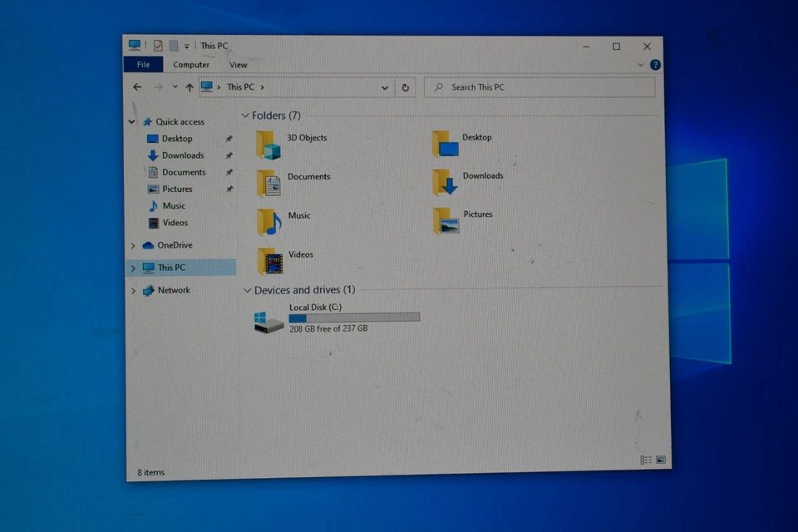Open the Downloads folder icon in Folders
The image size is (798, 532).
point(446,183)
